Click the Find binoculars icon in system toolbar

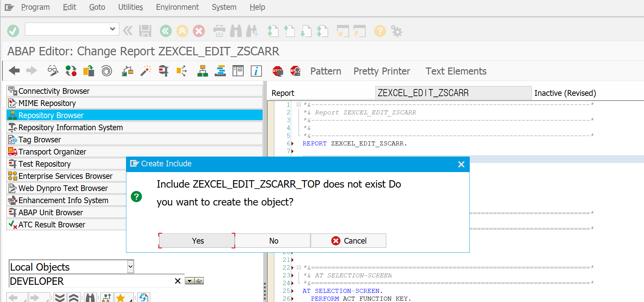[236, 31]
